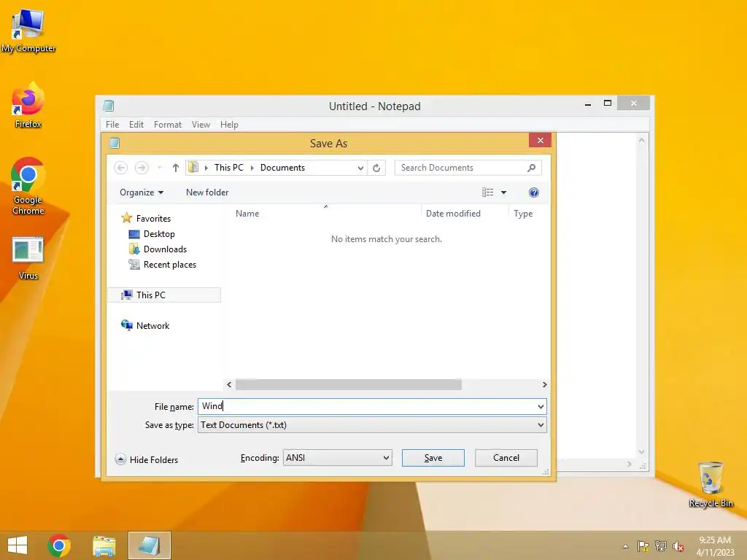The image size is (747, 560).
Task: Open Chrome from the taskbar
Action: [x=59, y=545]
